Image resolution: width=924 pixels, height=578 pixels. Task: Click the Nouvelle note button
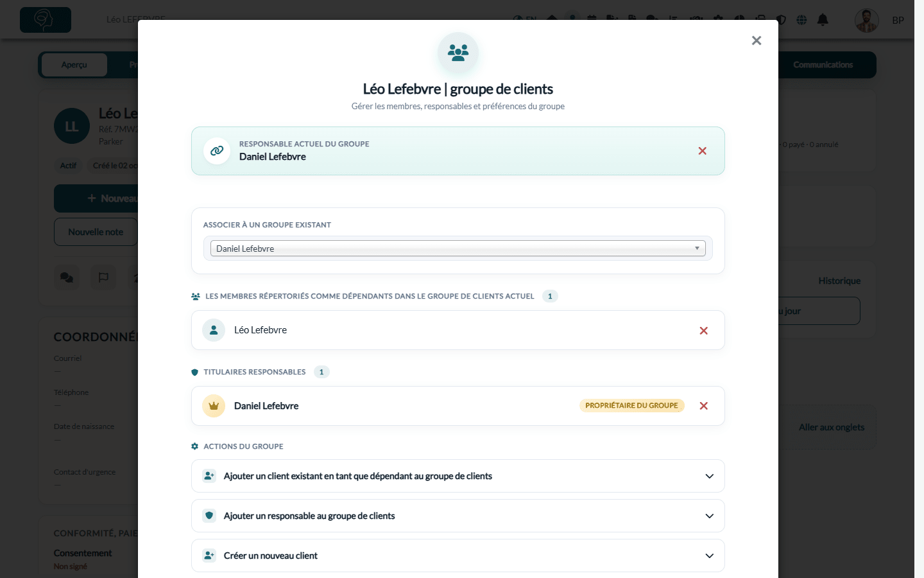click(96, 232)
